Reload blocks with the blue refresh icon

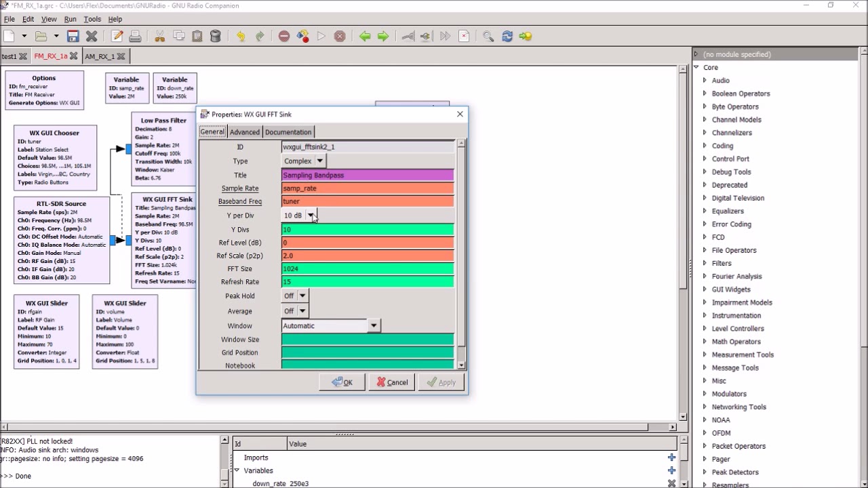(x=507, y=36)
